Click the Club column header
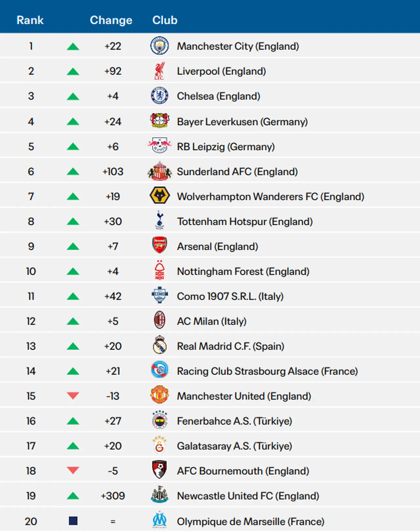 [x=165, y=20]
